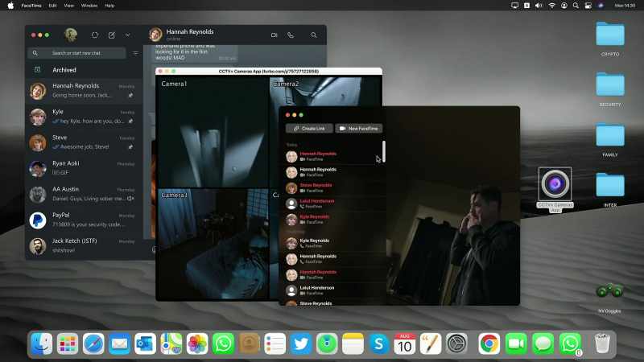Select white Kyle Reynolds FaceTime audio entry
Viewport: 644px width, 362px height.
tap(332, 243)
